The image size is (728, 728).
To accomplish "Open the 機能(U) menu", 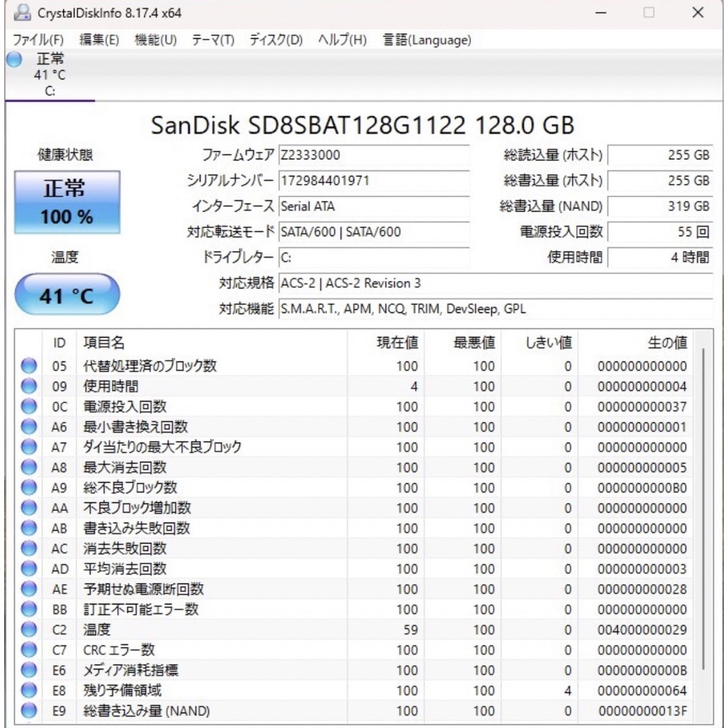I will (156, 40).
